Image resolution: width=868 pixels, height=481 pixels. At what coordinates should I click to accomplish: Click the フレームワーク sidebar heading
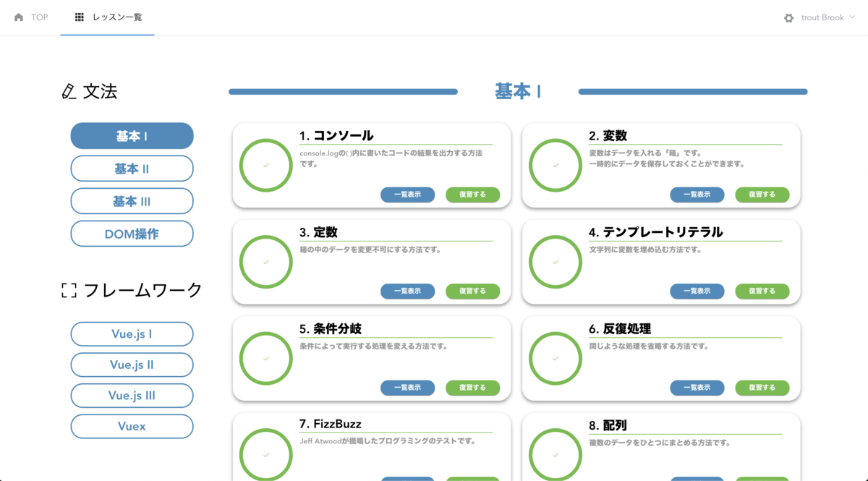click(143, 291)
